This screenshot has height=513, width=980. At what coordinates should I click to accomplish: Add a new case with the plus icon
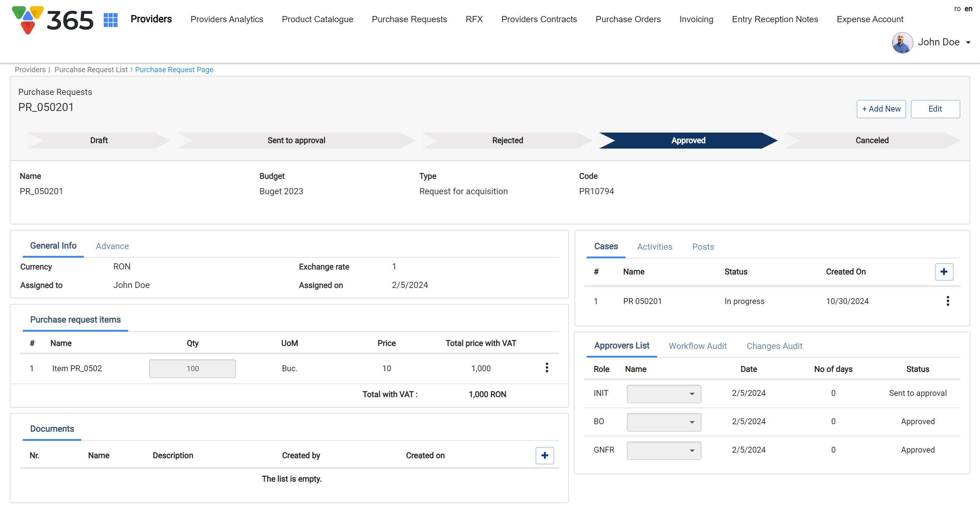(943, 272)
